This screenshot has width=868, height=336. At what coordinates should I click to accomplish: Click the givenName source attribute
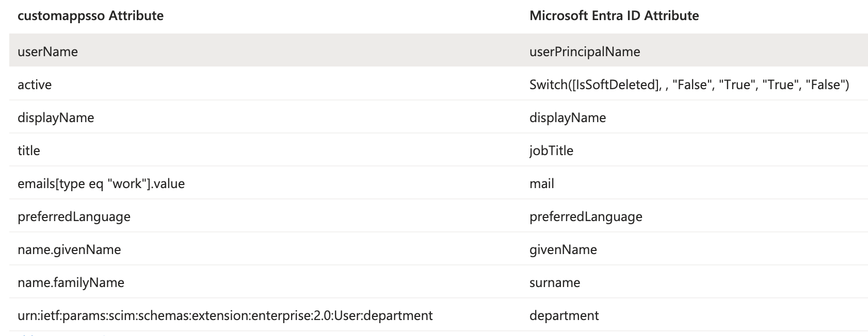tap(562, 249)
